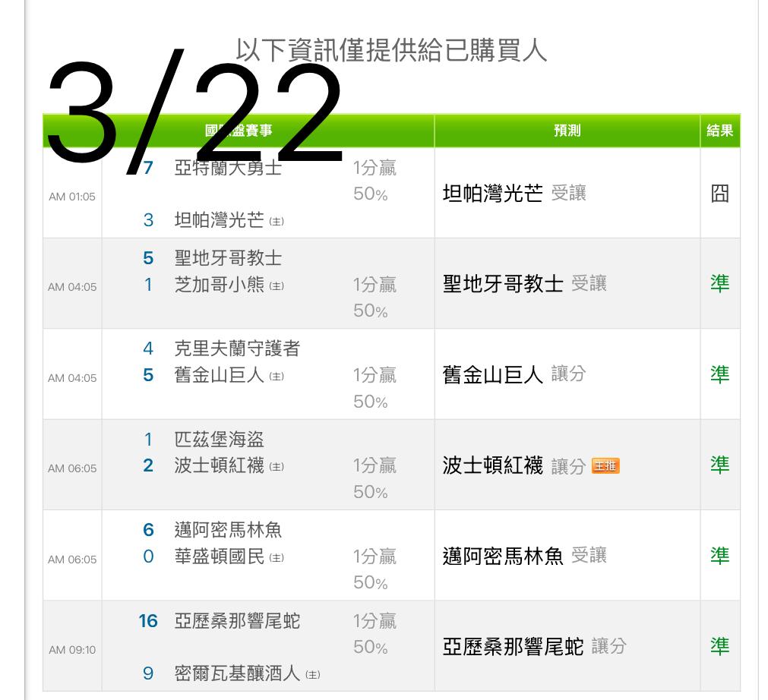
Task: Click prediction 亞歷桑那響尾蛇 讓分
Action: tap(534, 647)
